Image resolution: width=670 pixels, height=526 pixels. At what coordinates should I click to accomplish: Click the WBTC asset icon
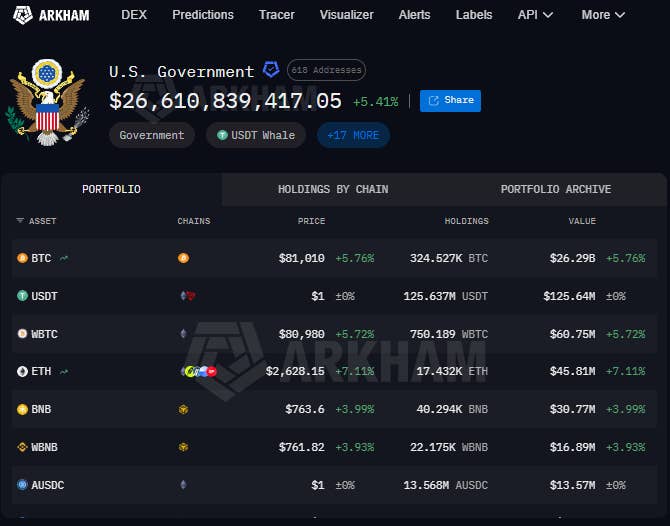click(22, 334)
